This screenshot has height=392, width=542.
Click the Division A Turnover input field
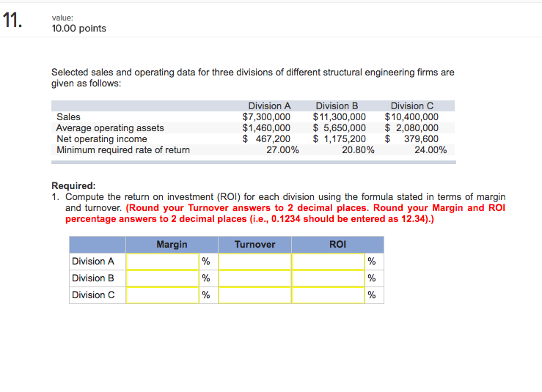pyautogui.click(x=254, y=262)
